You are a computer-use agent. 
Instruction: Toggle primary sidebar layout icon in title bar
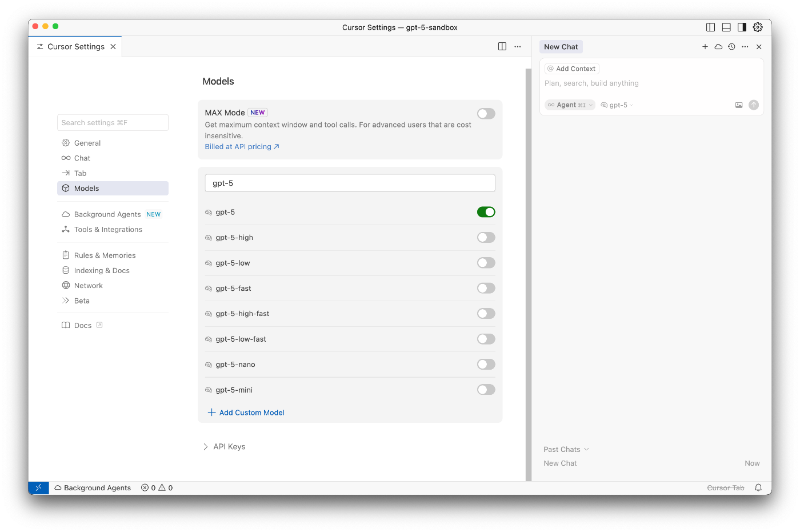[710, 27]
